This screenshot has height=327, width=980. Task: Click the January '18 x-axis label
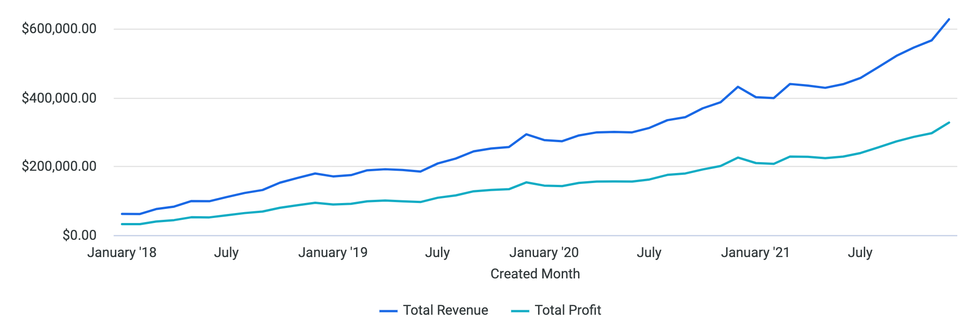122,253
